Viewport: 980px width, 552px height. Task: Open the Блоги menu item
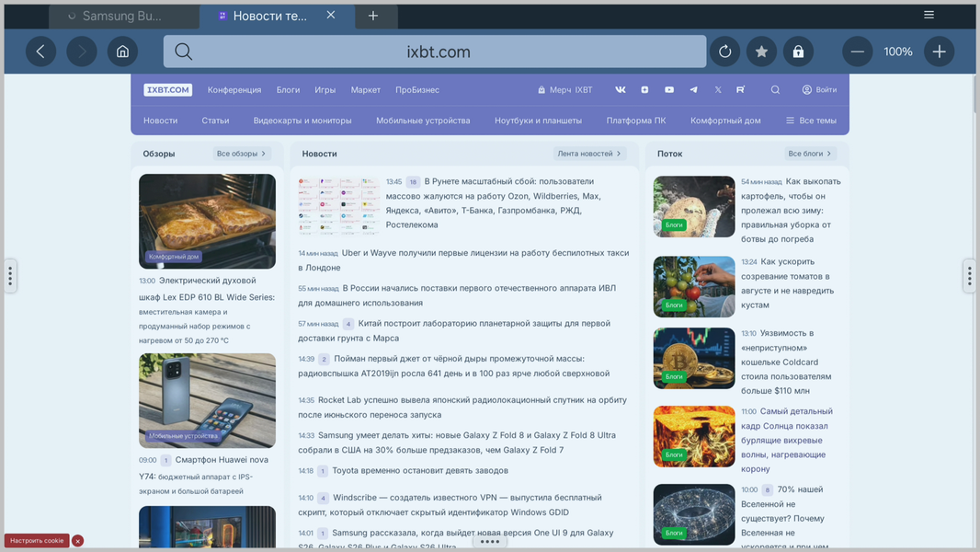(288, 89)
